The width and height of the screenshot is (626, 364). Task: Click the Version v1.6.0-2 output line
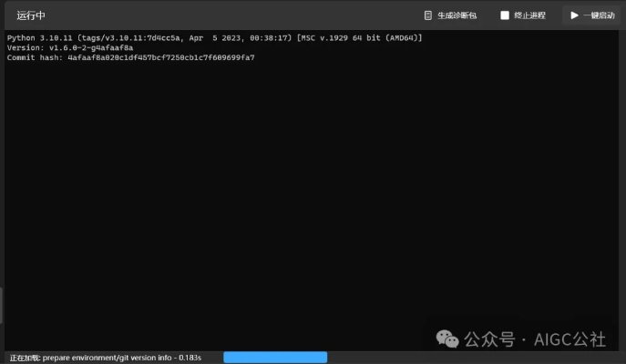point(69,47)
